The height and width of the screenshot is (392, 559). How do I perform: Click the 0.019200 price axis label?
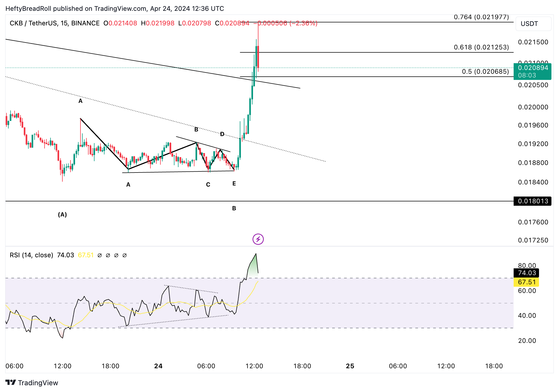coord(533,144)
